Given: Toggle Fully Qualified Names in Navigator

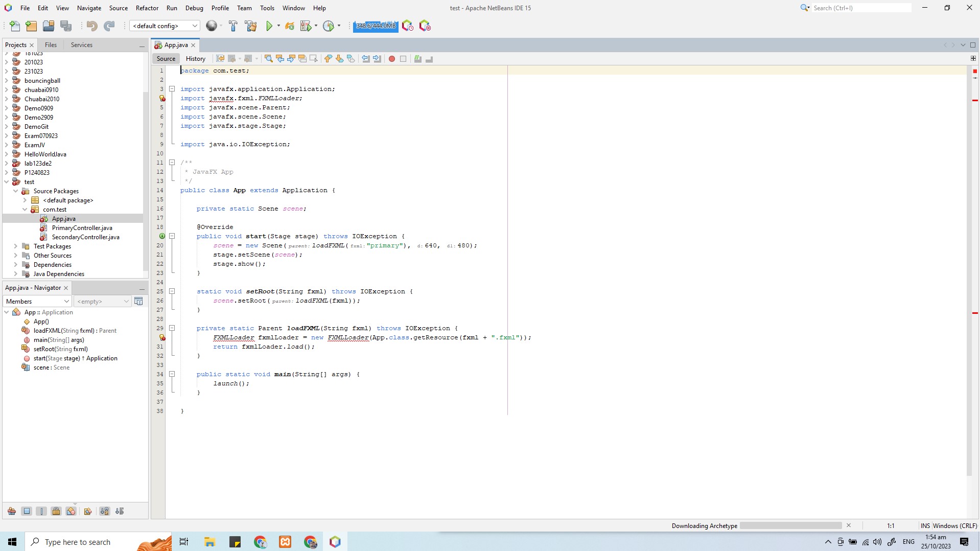Looking at the screenshot, I should (x=88, y=511).
